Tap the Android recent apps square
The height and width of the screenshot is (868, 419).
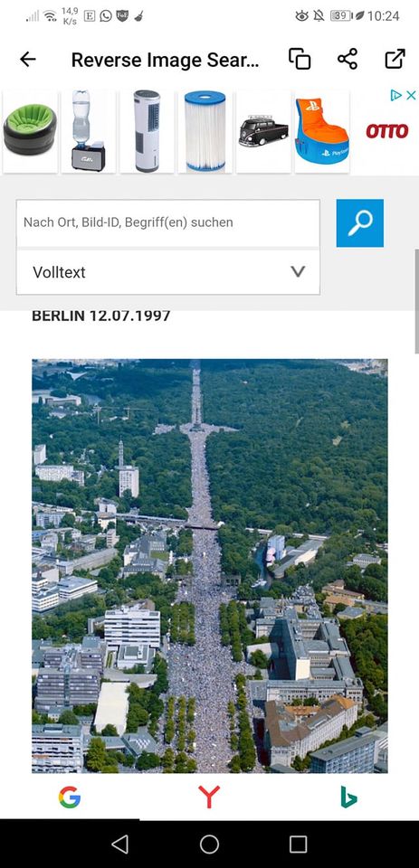point(298,844)
